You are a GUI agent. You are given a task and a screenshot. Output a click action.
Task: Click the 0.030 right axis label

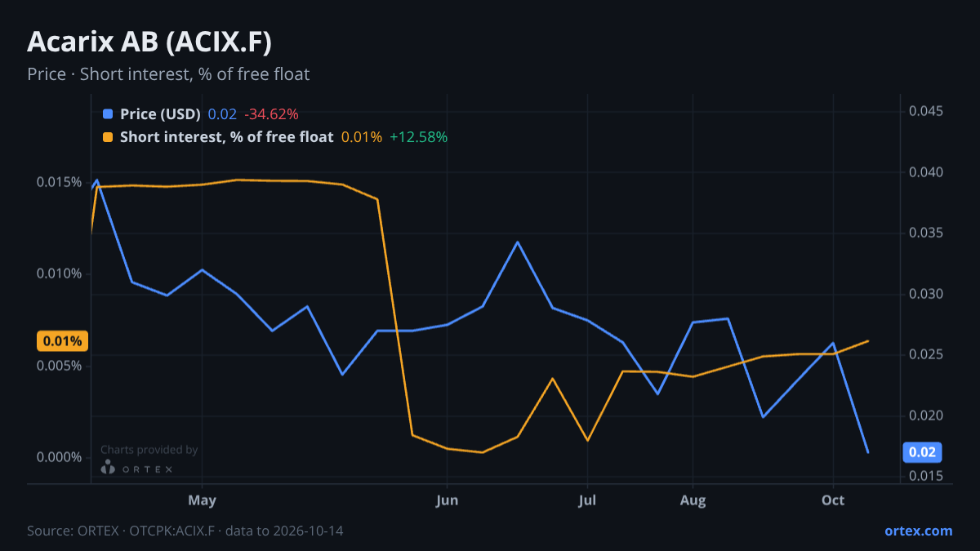tap(926, 294)
